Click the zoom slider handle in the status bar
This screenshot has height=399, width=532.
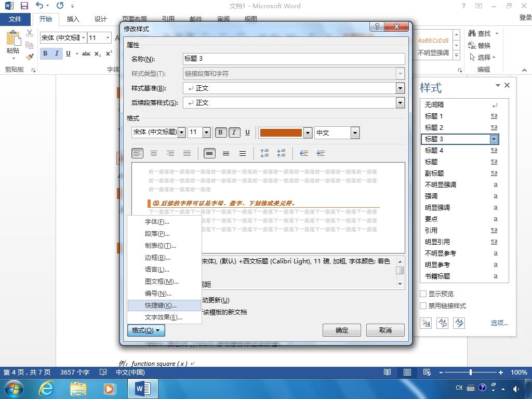point(471,373)
